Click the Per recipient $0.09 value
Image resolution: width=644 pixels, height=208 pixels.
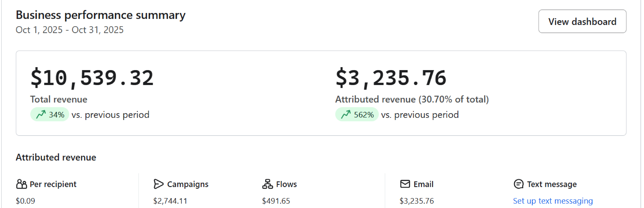25,201
